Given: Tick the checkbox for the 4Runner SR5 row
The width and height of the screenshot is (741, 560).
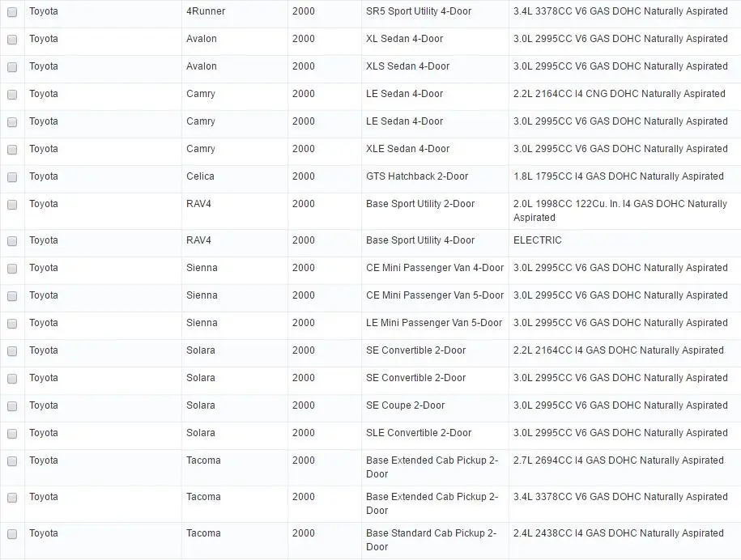Looking at the screenshot, I should [12, 12].
